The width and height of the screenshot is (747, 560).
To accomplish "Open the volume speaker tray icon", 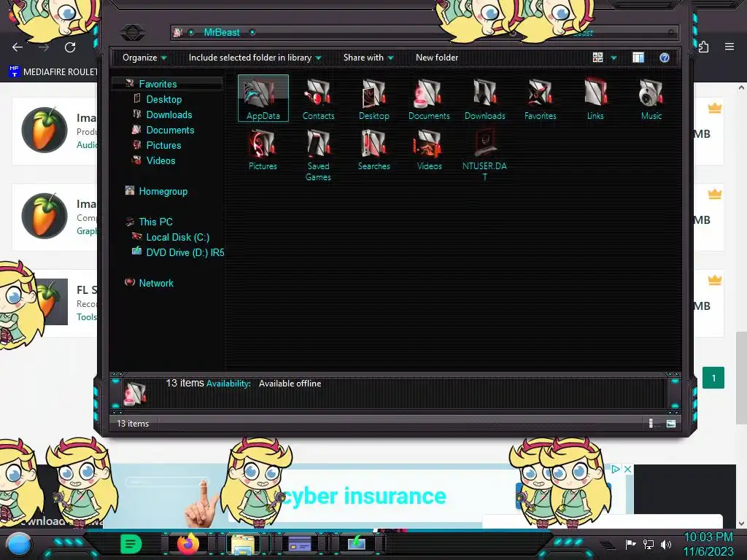I will [x=666, y=544].
